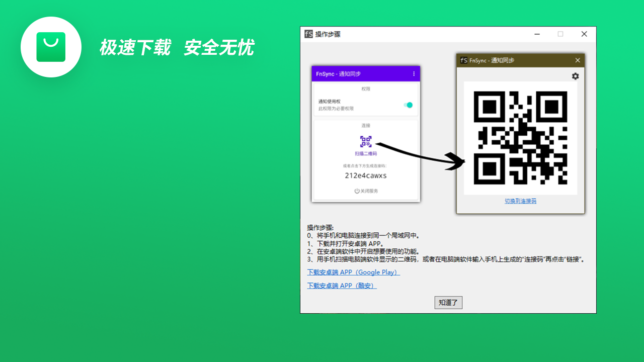Open the three-dot menu in FnSync phone app
Screen dimensions: 644x362
pos(414,74)
